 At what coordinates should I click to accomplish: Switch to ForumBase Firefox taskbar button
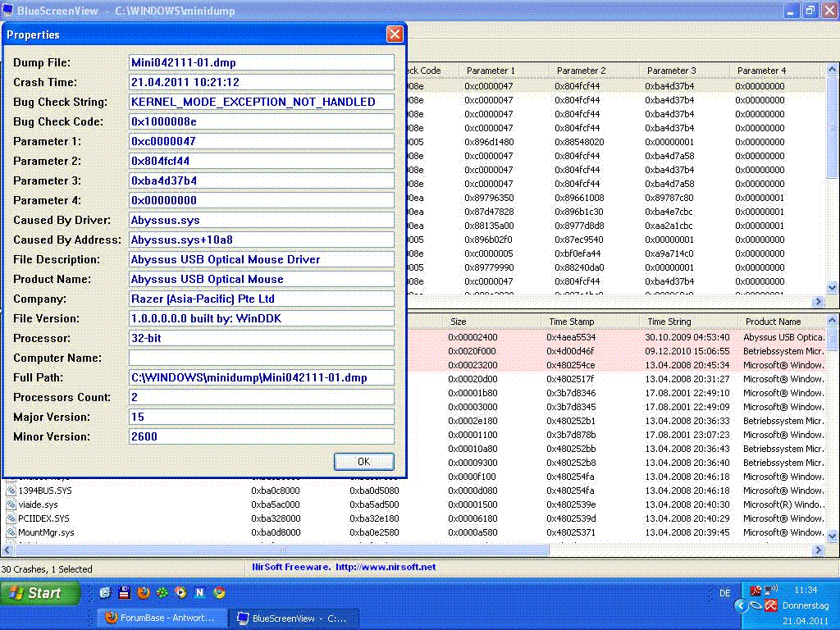pyautogui.click(x=162, y=619)
